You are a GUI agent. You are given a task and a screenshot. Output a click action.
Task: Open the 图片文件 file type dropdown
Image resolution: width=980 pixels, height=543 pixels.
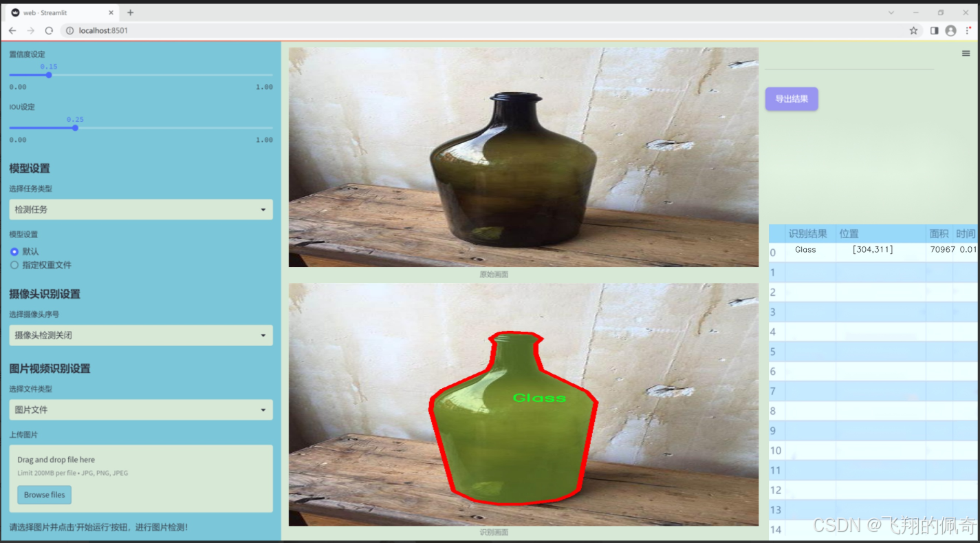[x=141, y=409]
